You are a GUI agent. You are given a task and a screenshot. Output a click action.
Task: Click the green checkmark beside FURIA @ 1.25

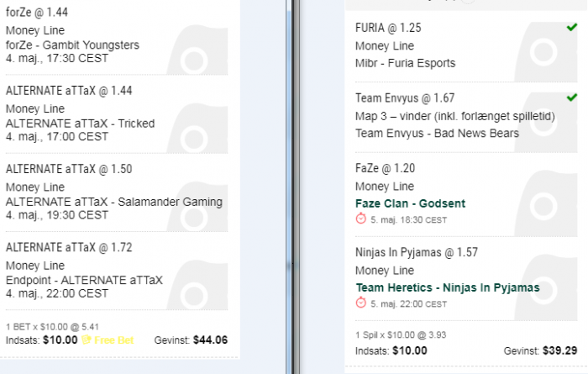coord(571,27)
